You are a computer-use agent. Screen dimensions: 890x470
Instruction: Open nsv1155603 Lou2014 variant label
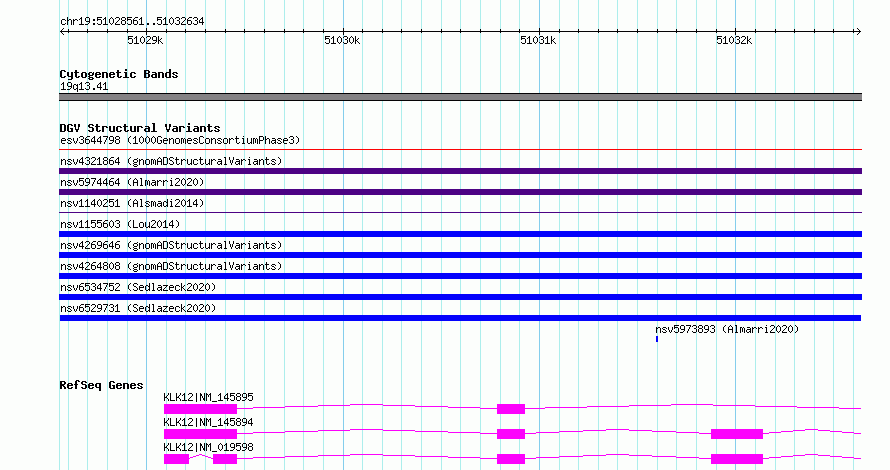coord(120,224)
